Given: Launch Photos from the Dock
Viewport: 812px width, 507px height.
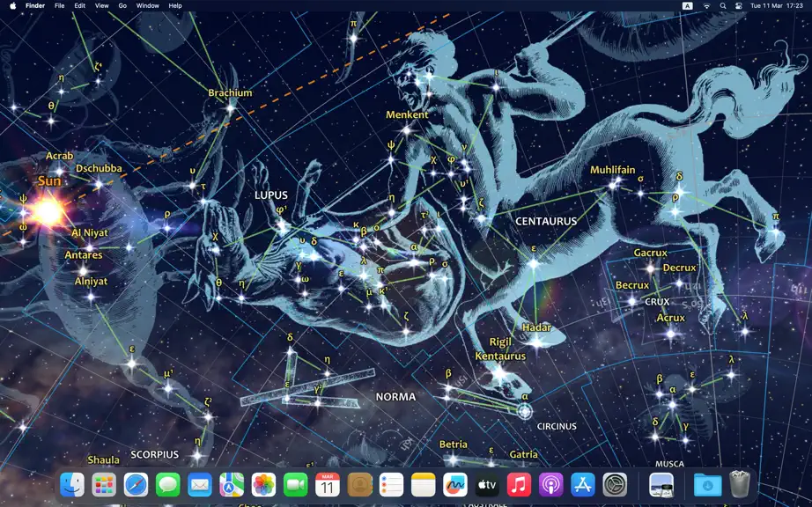Looking at the screenshot, I should (x=263, y=485).
